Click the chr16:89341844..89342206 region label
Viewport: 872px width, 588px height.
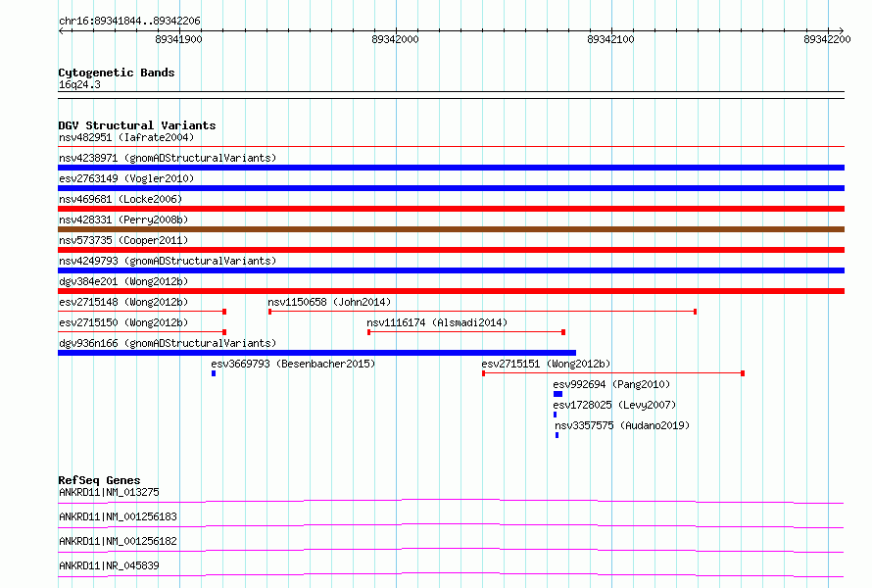coord(129,22)
